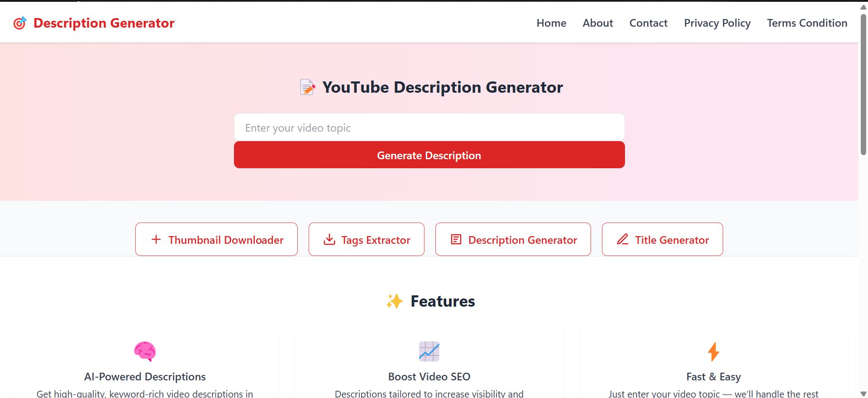Click the YouTube Description Generator heading

coord(442,87)
